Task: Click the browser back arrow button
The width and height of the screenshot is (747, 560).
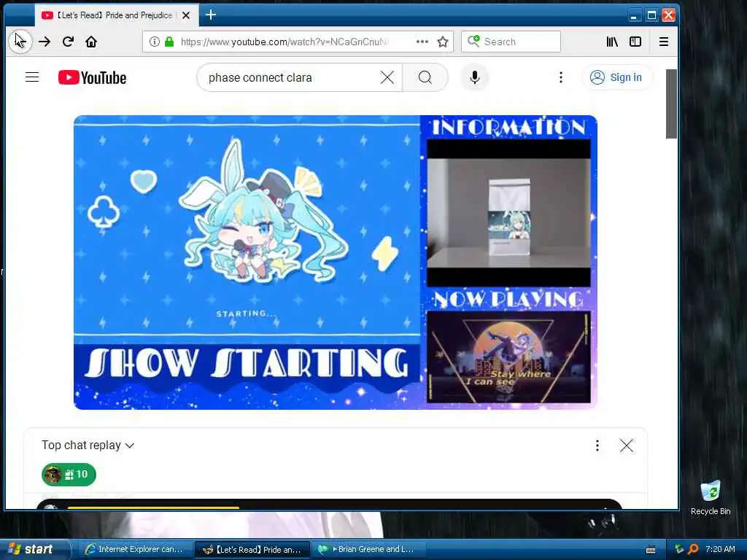Action: tap(20, 42)
